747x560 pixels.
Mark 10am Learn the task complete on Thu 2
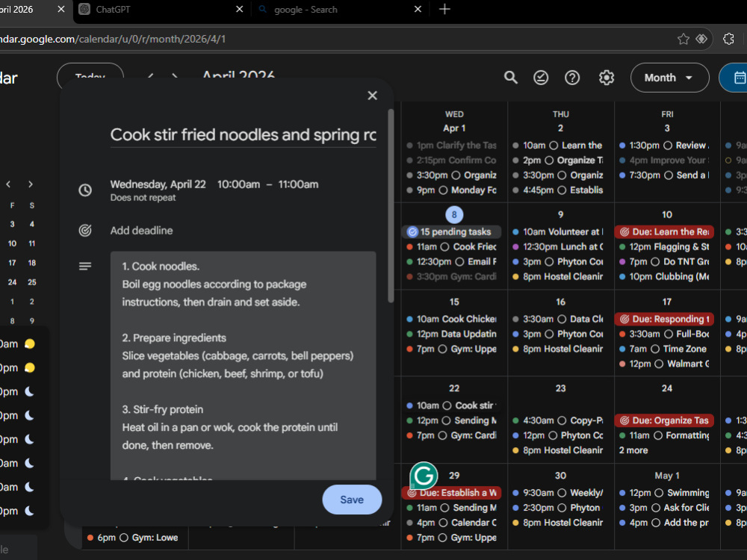pyautogui.click(x=554, y=146)
